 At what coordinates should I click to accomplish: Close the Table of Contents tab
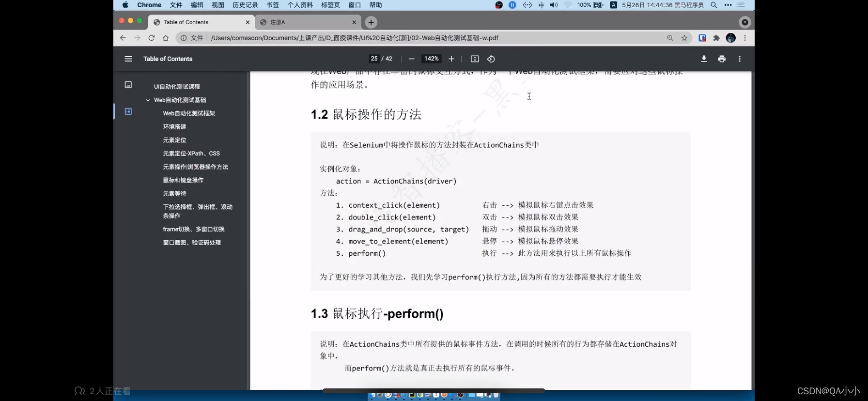coord(248,22)
